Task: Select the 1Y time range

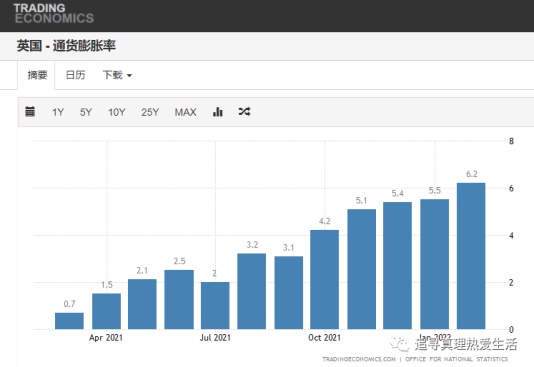Action: pos(58,112)
